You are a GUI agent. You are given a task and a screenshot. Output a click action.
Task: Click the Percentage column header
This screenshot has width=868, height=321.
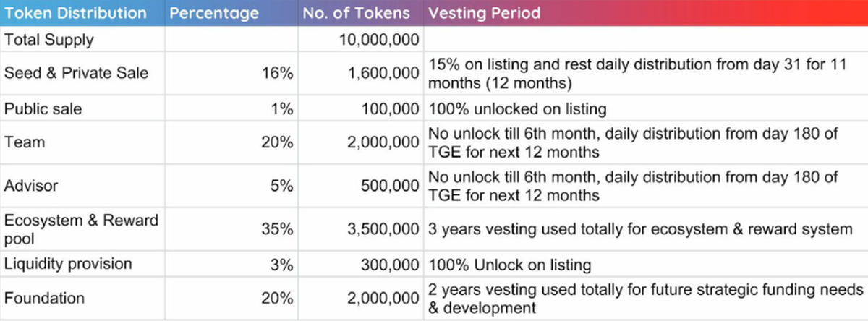(x=213, y=13)
